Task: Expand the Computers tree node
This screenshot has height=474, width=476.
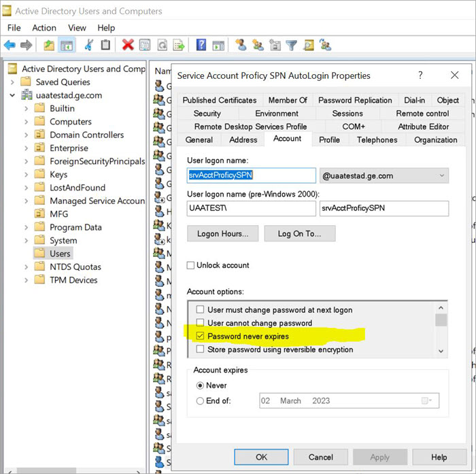Action: tap(26, 122)
